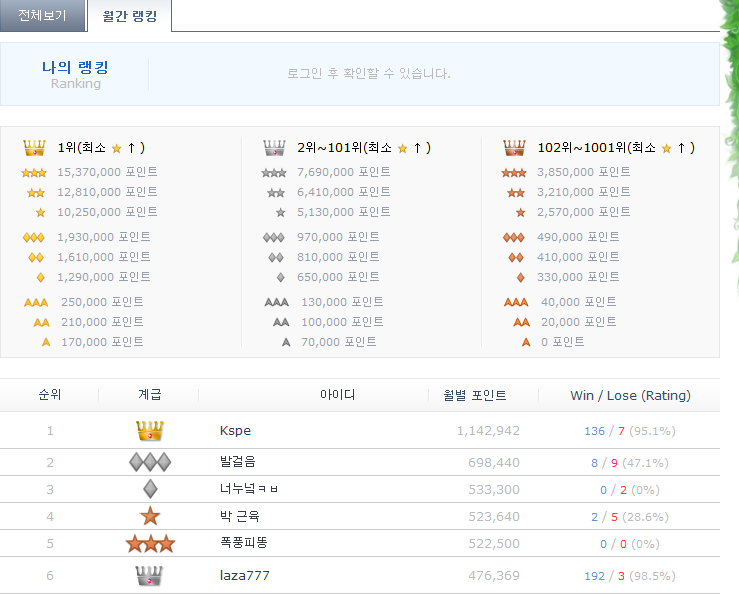Click gold crown rank badge next to Kspe
The image size is (739, 594).
point(149,431)
